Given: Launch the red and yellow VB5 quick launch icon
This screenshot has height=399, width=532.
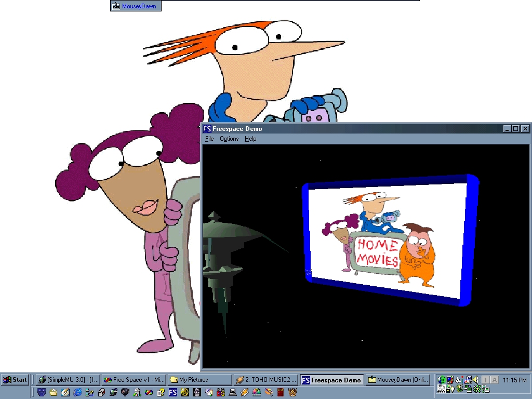Looking at the screenshot, I should pyautogui.click(x=220, y=392).
